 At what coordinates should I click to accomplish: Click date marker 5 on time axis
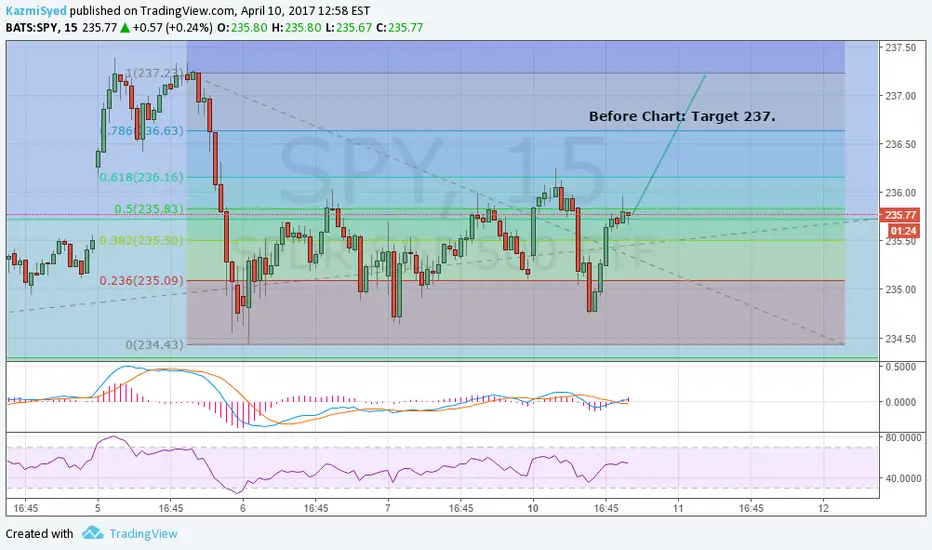coord(97,508)
